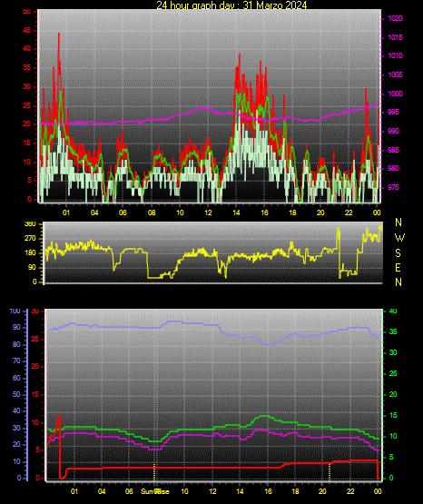Click the magenta 995 pressure label
423x504 pixels.
coord(393,113)
